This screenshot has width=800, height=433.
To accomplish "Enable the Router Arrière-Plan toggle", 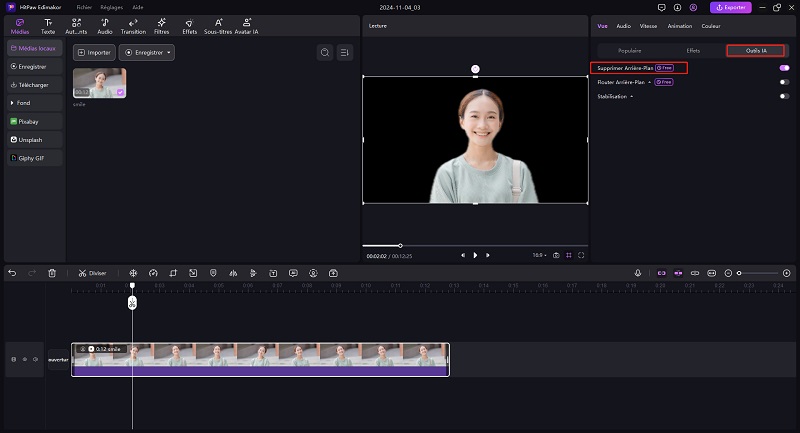I will pyautogui.click(x=784, y=82).
